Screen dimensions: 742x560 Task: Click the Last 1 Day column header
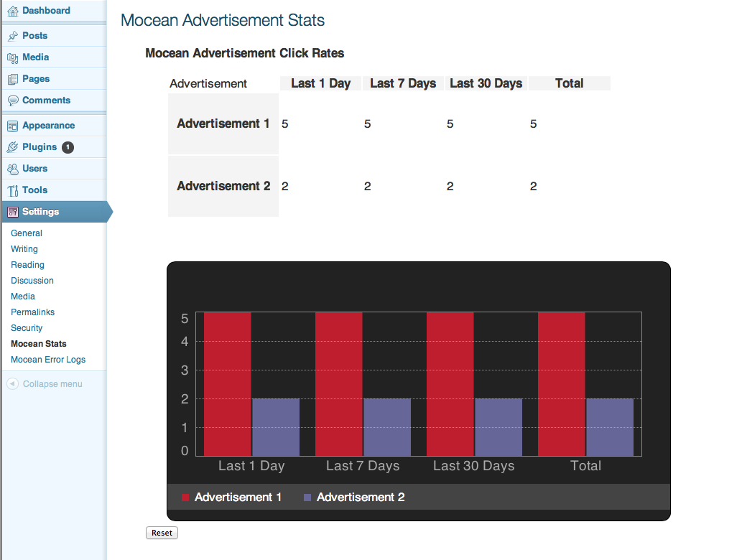[x=321, y=83]
